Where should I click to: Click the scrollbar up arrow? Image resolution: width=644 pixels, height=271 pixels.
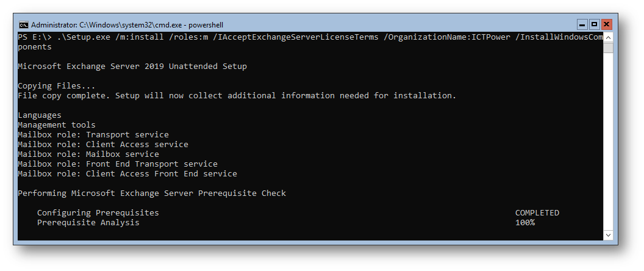(x=608, y=37)
